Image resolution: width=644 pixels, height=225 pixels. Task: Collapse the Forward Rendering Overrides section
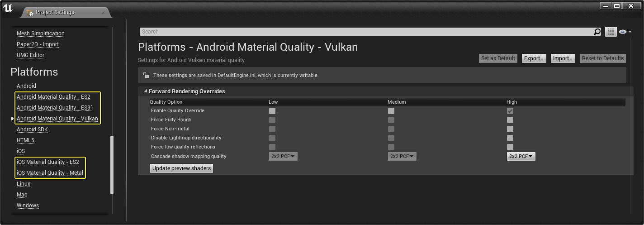click(x=146, y=91)
